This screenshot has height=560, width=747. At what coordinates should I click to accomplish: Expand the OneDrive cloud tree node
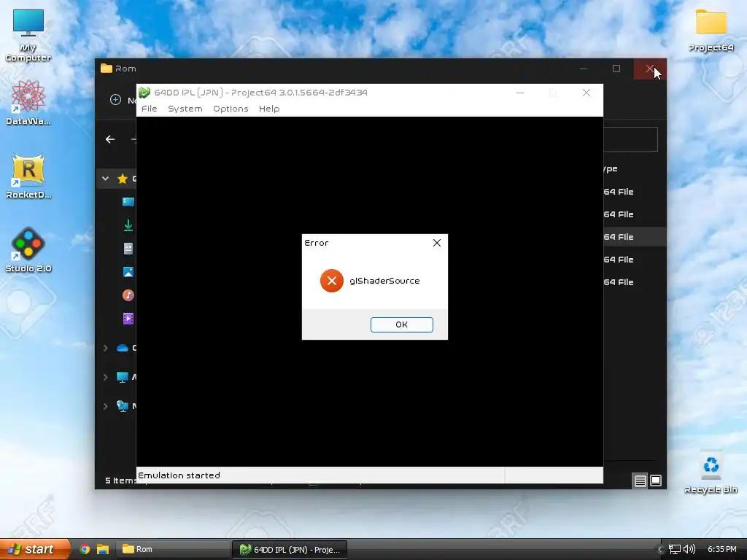click(x=105, y=348)
